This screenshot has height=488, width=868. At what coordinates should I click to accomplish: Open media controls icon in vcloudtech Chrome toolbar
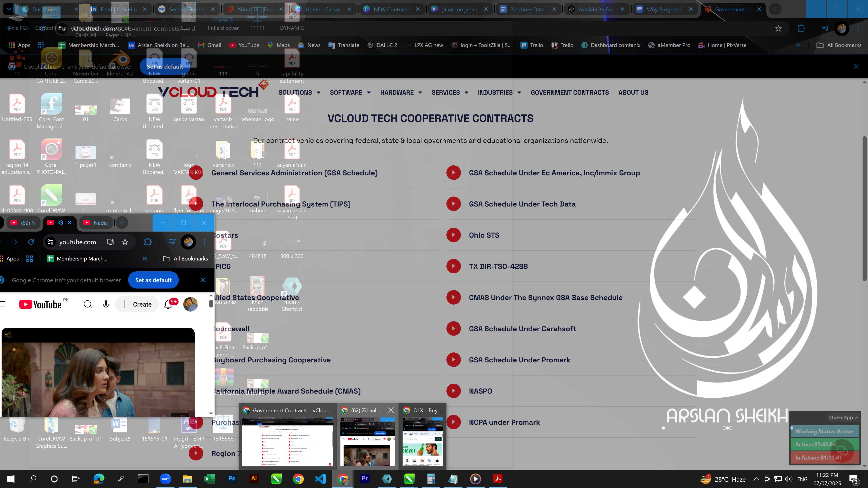tap(825, 29)
